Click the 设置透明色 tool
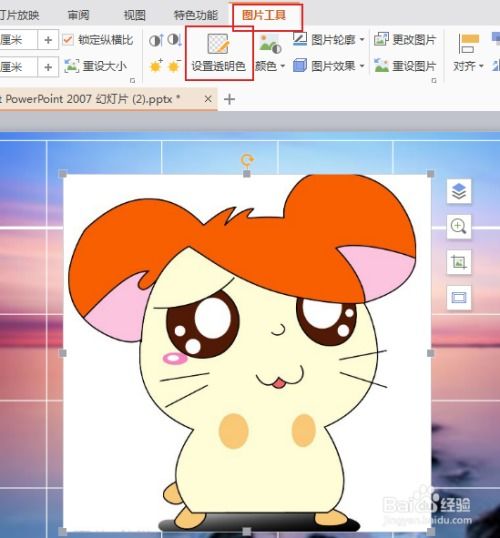The width and height of the screenshot is (500, 538). pos(219,53)
